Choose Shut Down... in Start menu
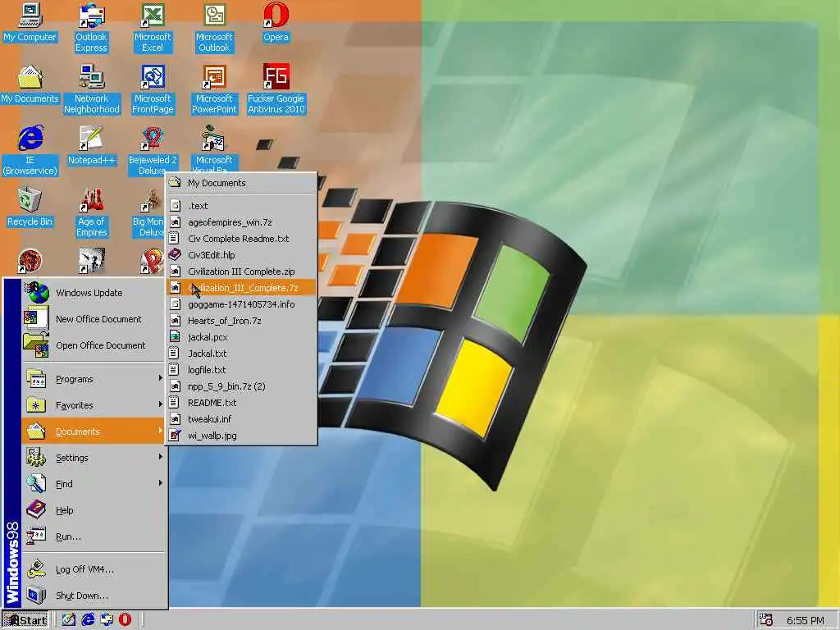 pyautogui.click(x=94, y=596)
